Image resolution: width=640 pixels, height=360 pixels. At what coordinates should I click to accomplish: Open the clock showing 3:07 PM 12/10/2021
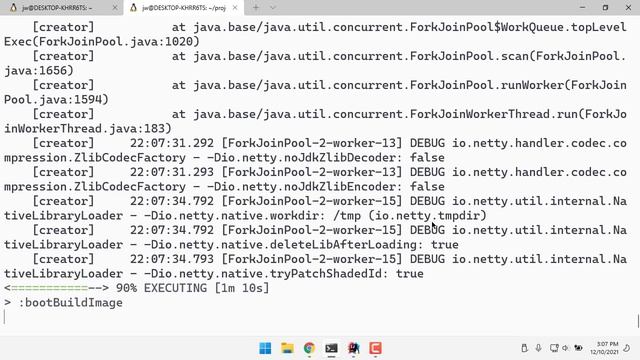tap(604, 348)
